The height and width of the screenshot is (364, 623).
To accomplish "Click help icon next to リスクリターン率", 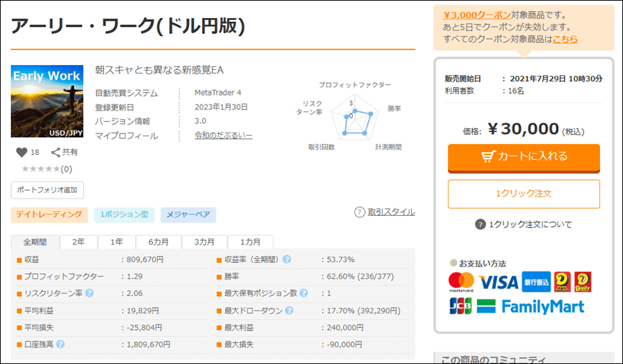I will pyautogui.click(x=89, y=293).
